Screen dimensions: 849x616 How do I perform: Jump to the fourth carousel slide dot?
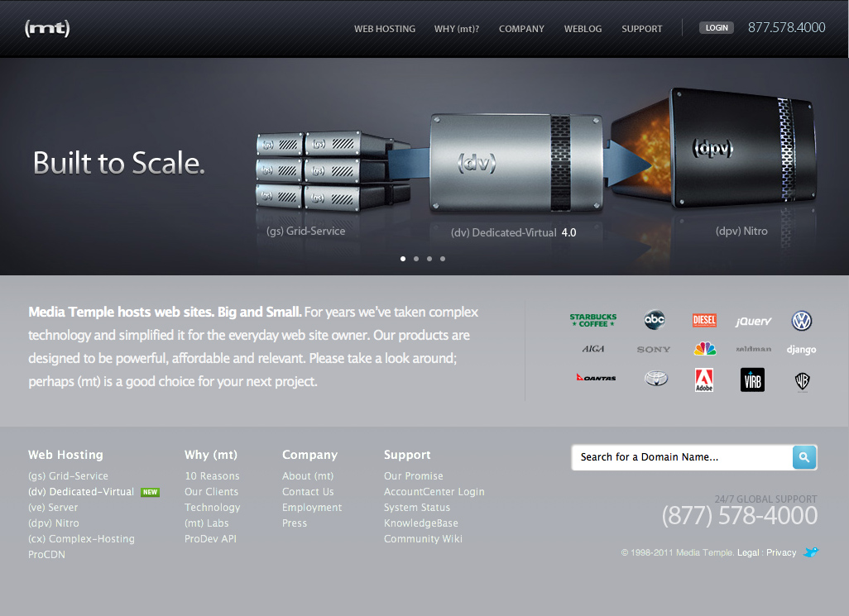[x=443, y=259]
